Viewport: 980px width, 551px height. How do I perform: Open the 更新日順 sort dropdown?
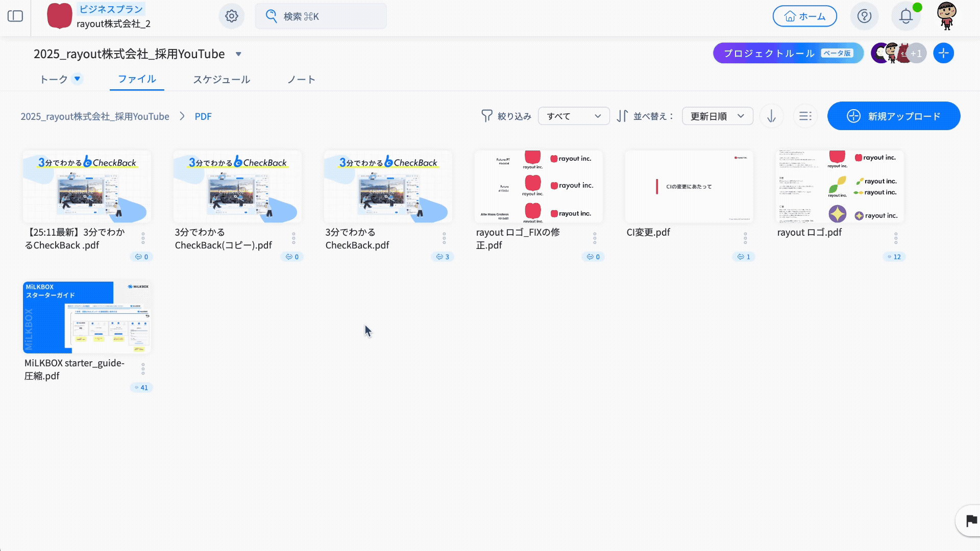coord(717,116)
